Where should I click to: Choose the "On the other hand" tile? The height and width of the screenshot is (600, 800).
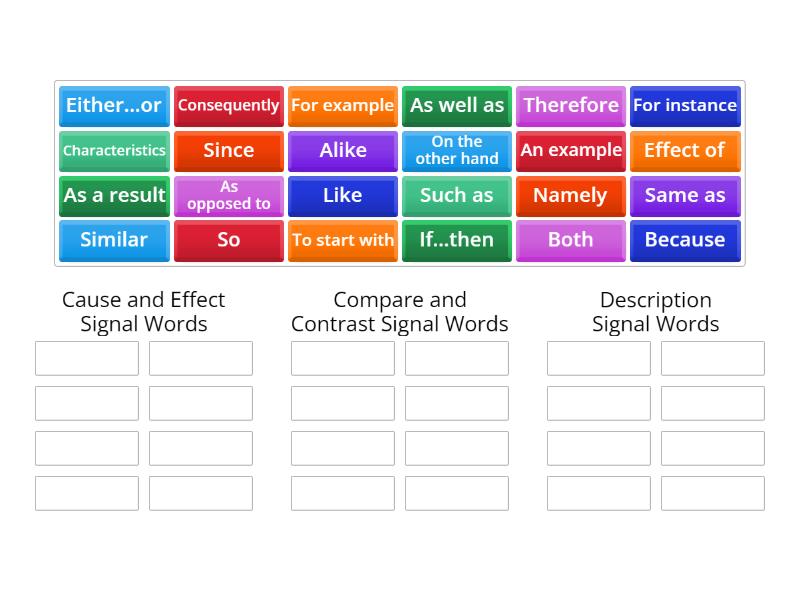click(x=456, y=151)
